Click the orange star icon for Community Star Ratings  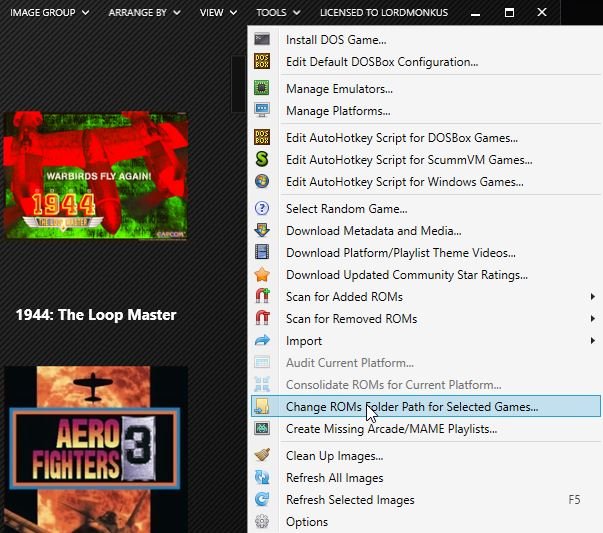[262, 275]
